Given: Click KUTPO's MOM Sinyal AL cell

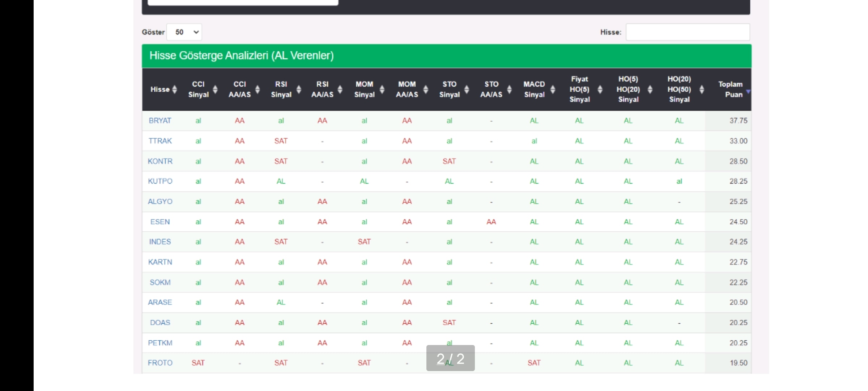Looking at the screenshot, I should [x=364, y=181].
